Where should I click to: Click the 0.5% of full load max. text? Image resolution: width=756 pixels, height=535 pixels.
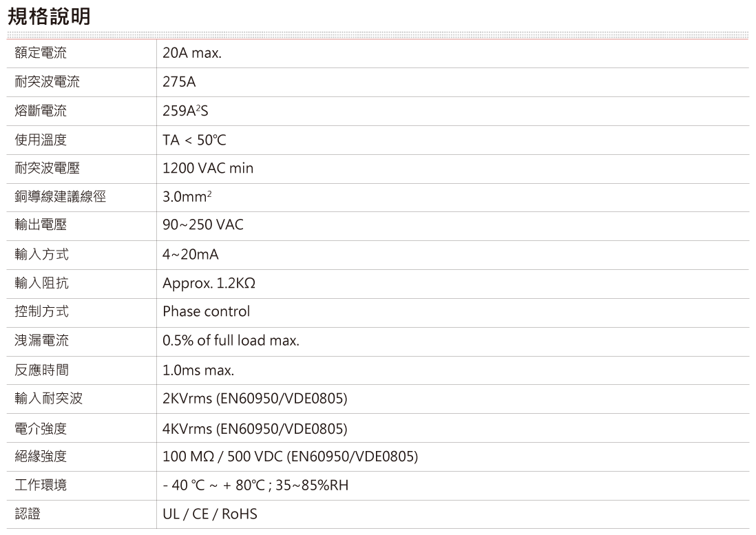point(231,341)
